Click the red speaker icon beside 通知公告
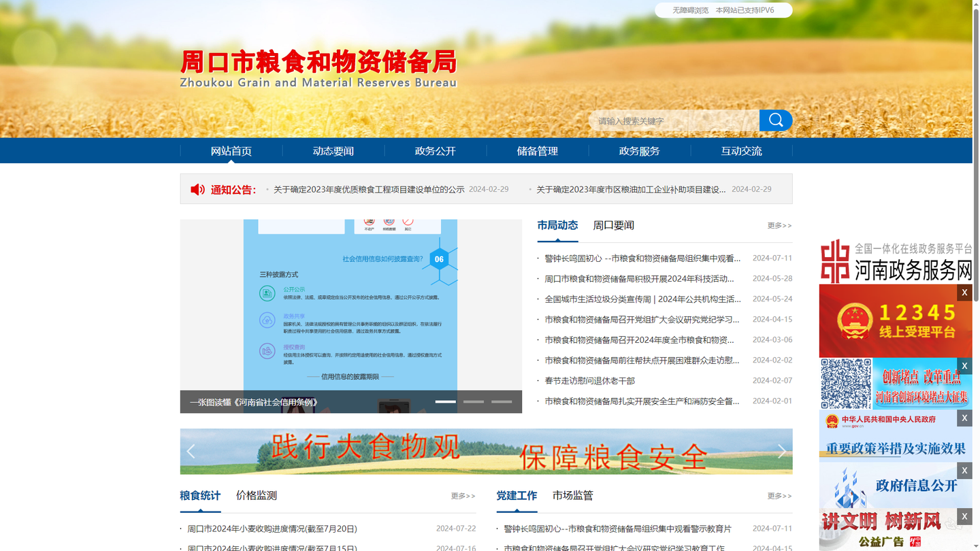This screenshot has height=551, width=980. click(197, 190)
